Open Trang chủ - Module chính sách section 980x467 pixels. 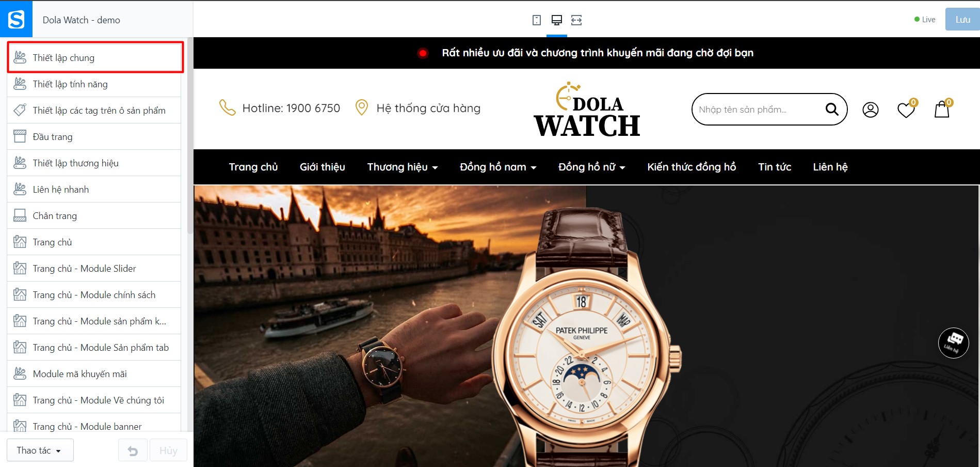pyautogui.click(x=94, y=294)
